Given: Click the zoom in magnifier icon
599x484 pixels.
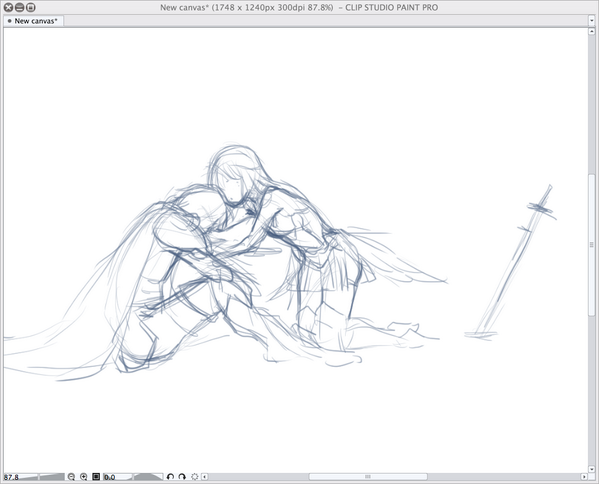Looking at the screenshot, I should click(83, 477).
